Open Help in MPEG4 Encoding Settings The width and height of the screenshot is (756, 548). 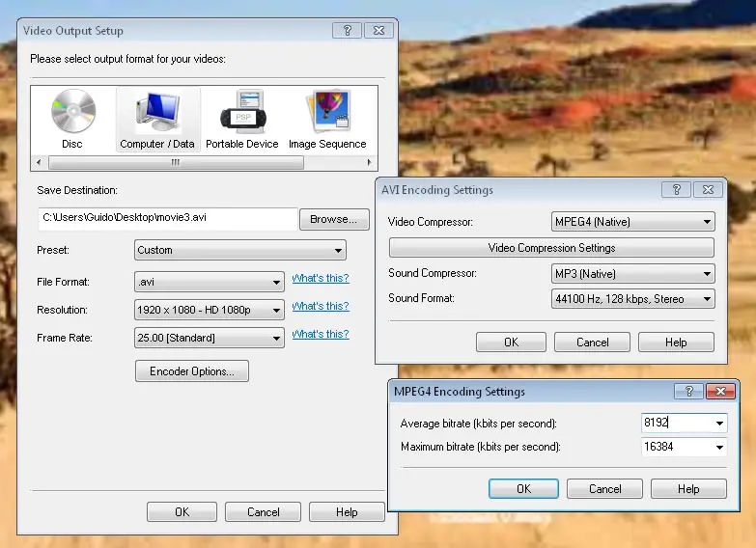click(x=688, y=489)
